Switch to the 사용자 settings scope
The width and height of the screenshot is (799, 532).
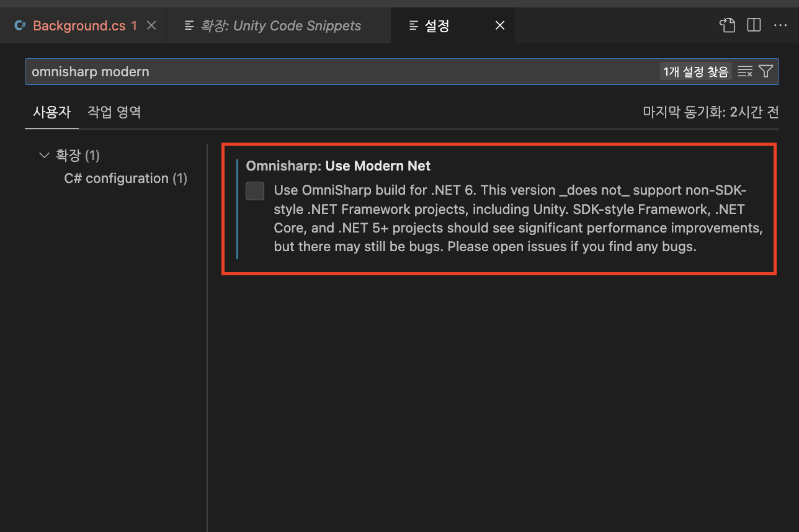click(51, 112)
